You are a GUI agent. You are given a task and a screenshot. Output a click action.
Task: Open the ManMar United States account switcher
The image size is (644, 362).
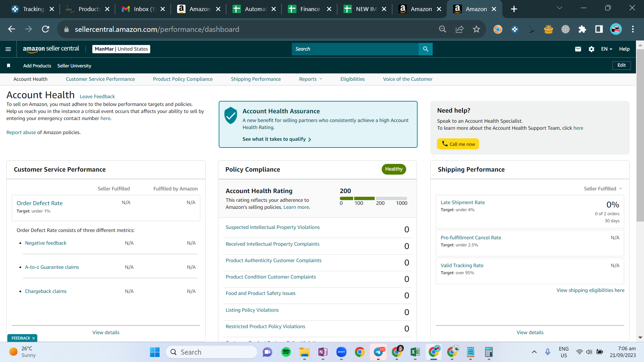121,49
